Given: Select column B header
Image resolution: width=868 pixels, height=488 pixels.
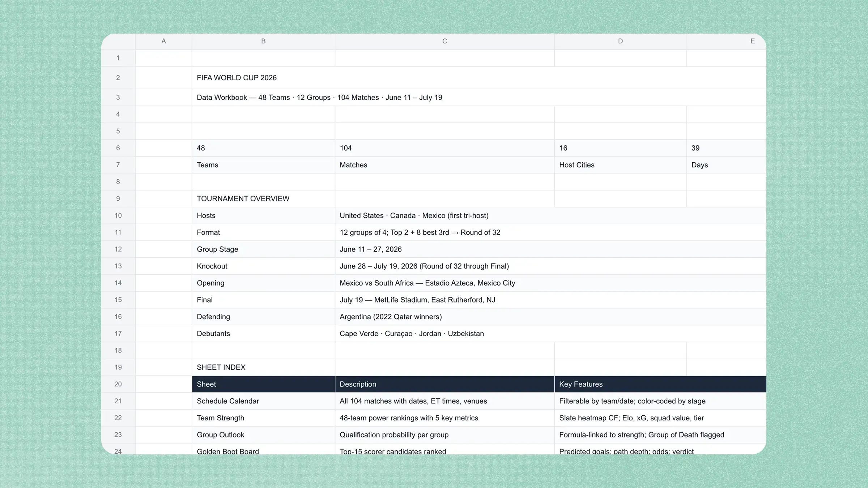Looking at the screenshot, I should tap(263, 41).
